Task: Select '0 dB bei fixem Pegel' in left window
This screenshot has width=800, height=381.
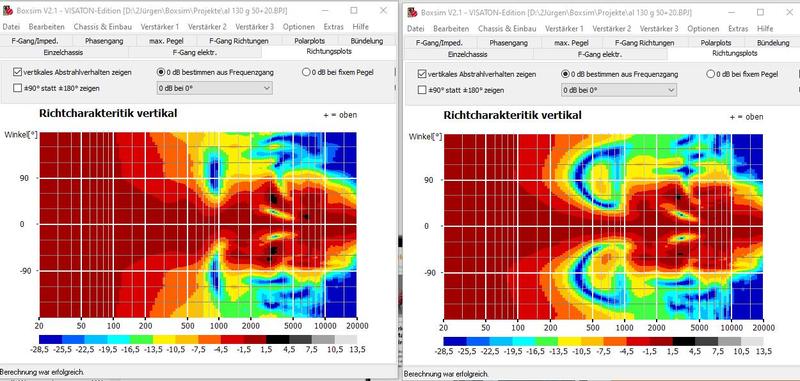Action: [x=306, y=72]
